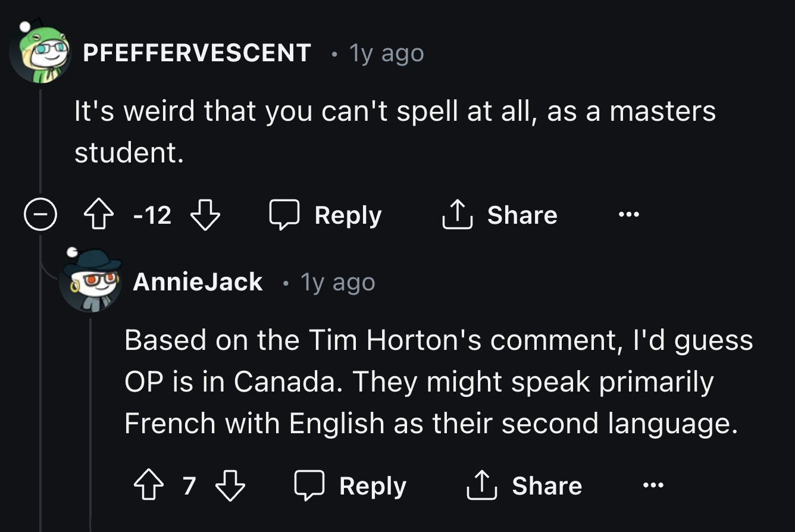795x532 pixels.
Task: Downvote PFEFFERVESCENT's comment
Action: point(205,215)
